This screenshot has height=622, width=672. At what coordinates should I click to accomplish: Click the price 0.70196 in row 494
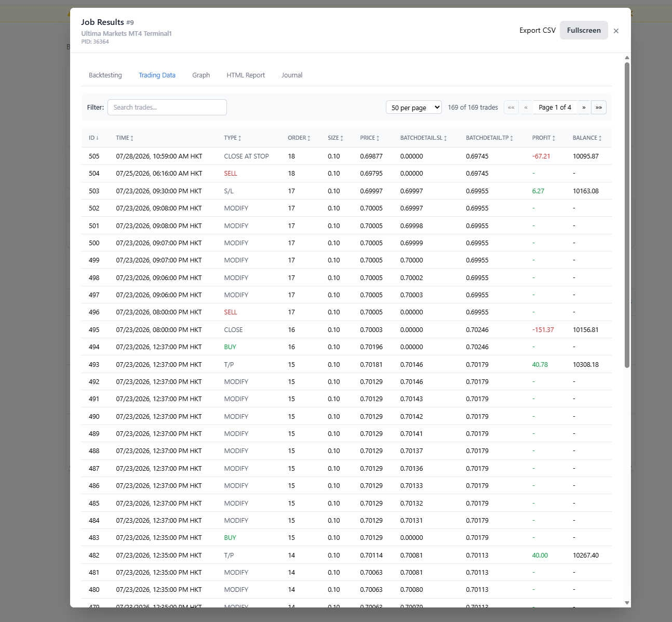(x=371, y=347)
